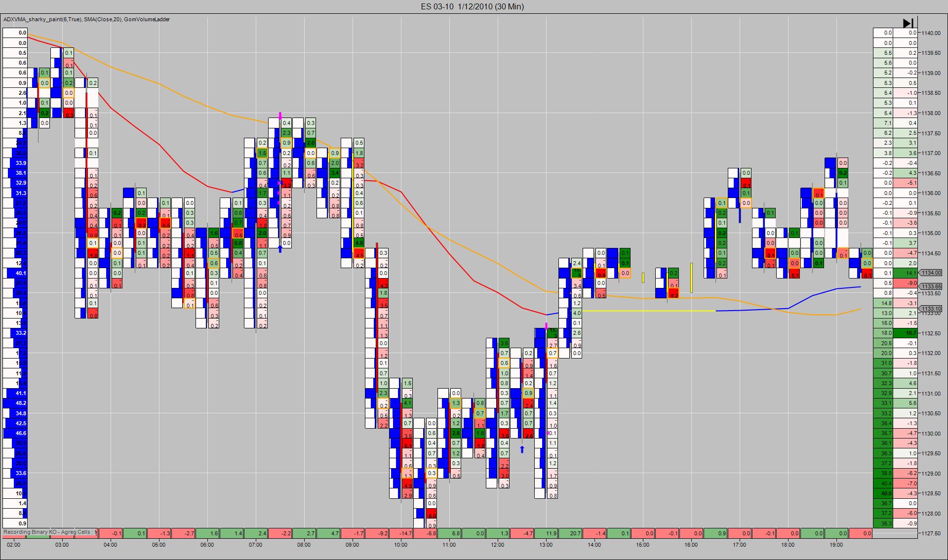
Task: Click the -9.0 cell in the right delta ladder
Action: click(x=906, y=283)
